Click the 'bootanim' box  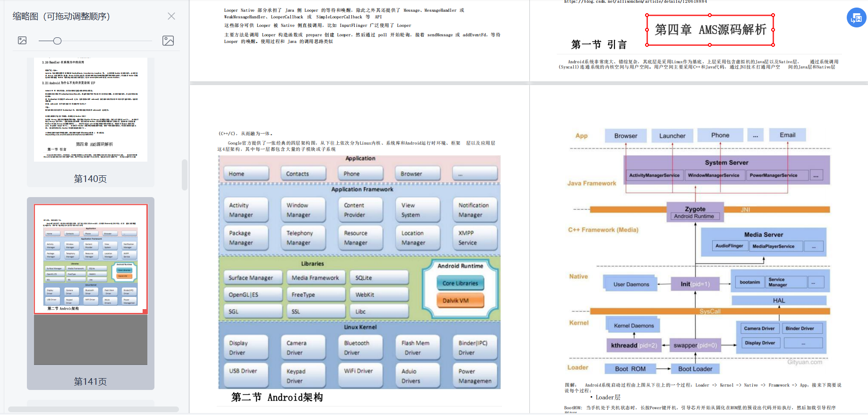749,282
